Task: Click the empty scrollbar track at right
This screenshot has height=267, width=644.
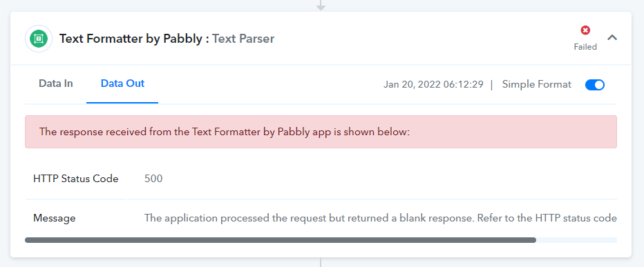Action: pyautogui.click(x=577, y=240)
